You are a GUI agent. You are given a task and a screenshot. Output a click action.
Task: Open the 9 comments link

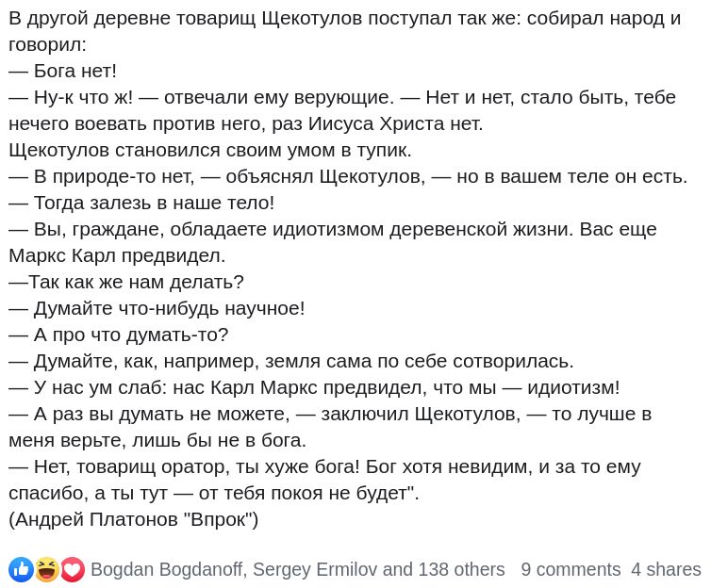[x=570, y=569]
